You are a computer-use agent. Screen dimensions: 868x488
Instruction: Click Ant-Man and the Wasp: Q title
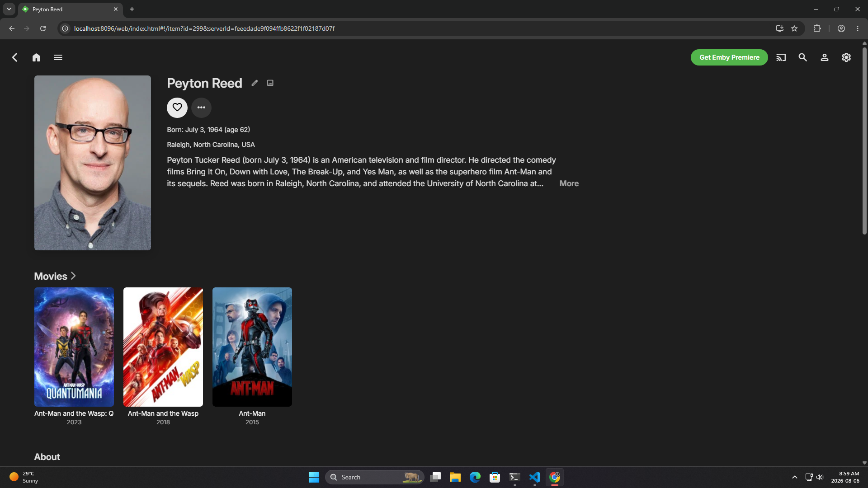74,413
